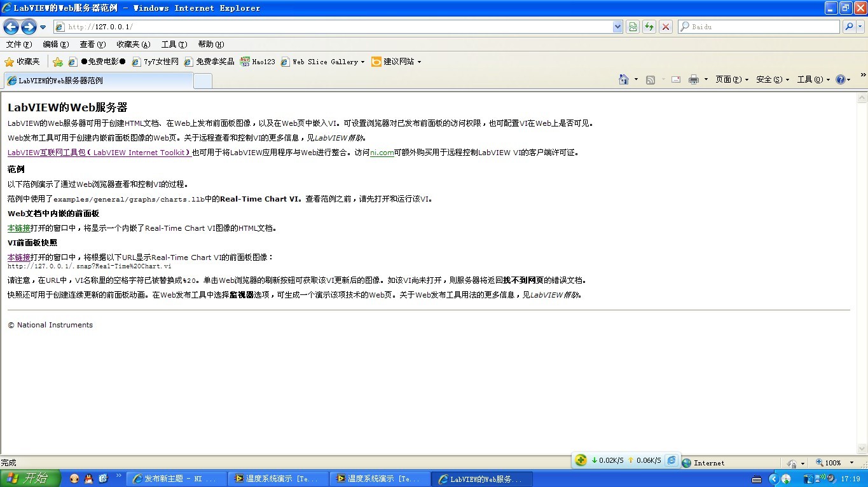Open the LabVIEW互联网工具包 link

point(99,153)
